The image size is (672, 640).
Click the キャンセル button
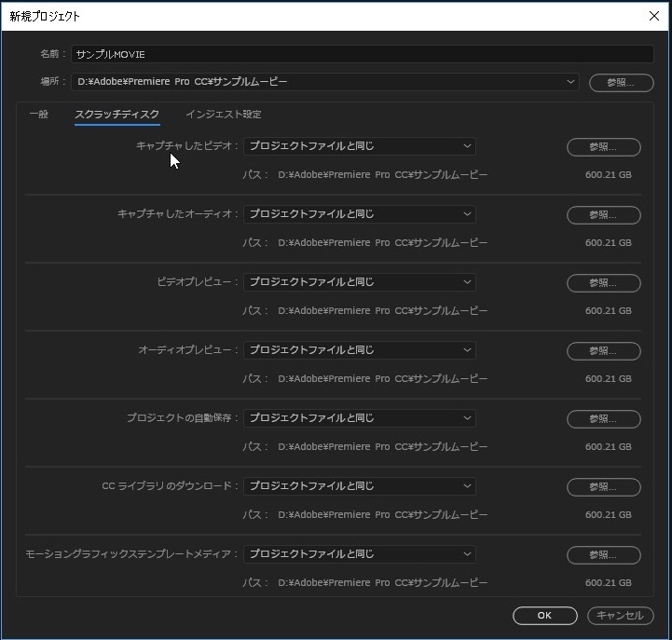(620, 616)
